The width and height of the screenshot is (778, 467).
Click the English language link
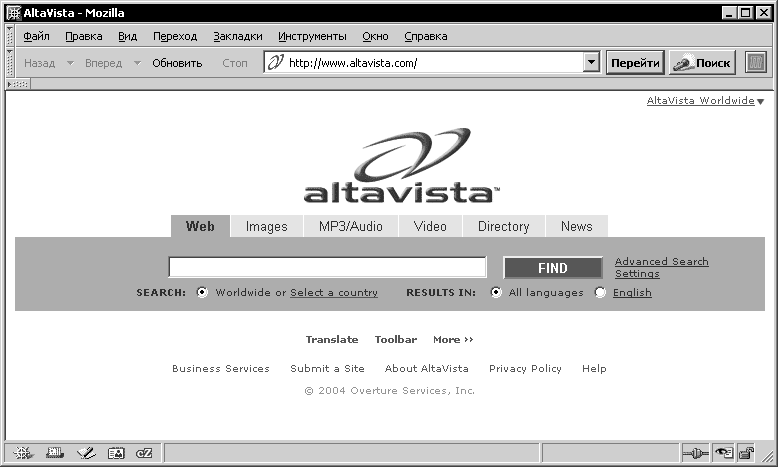tap(632, 292)
